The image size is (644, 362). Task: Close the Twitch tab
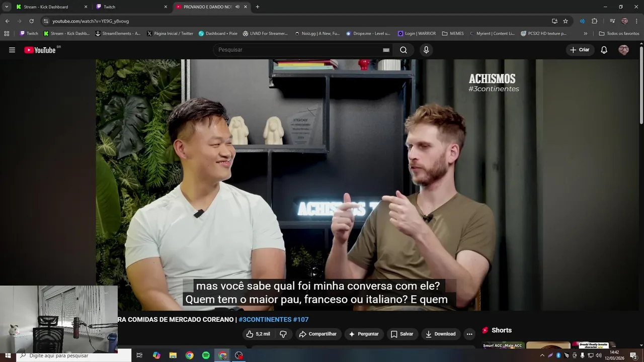click(166, 7)
